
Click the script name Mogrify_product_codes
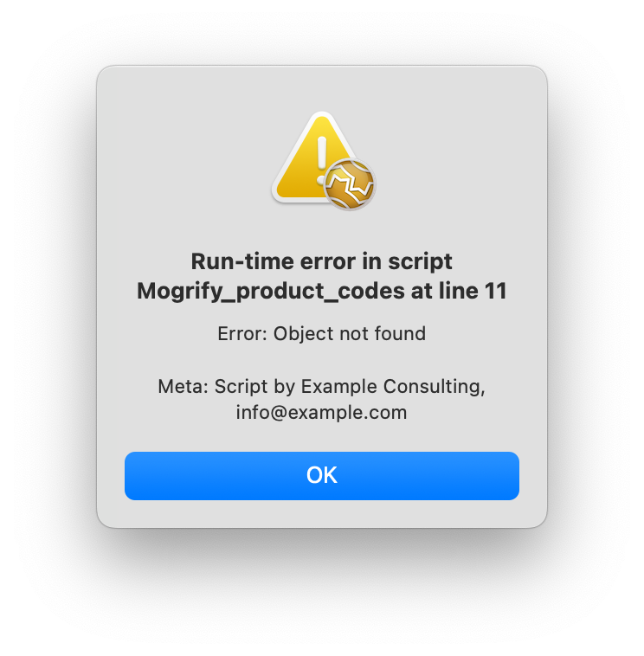[x=271, y=291]
